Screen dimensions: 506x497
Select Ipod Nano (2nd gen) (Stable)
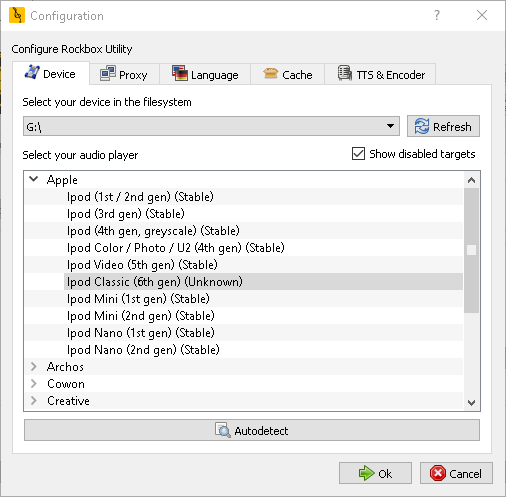143,350
